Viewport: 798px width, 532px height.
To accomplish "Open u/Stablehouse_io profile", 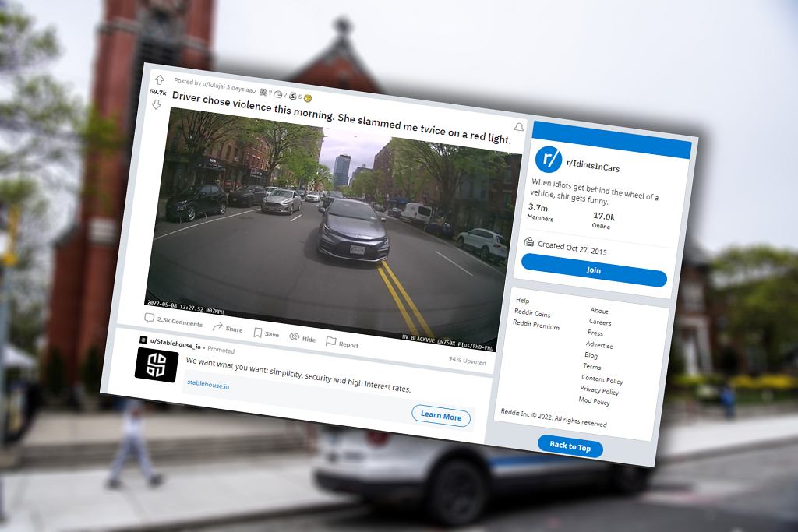I will click(175, 344).
